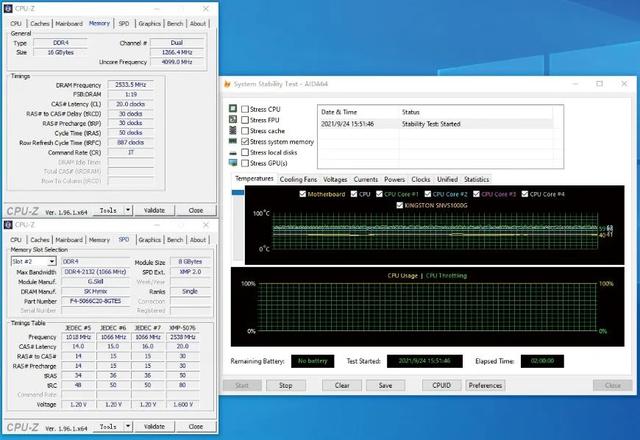Image resolution: width=640 pixels, height=440 pixels.
Task: Select the Temperatures tab
Action: click(x=254, y=178)
